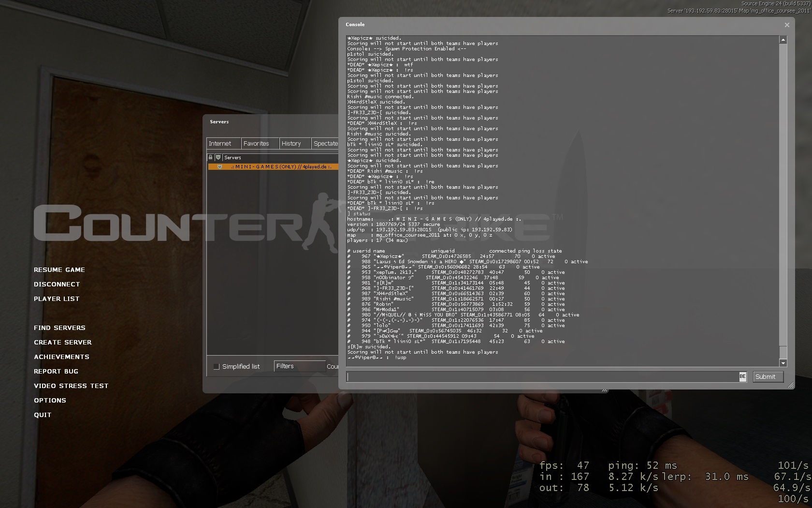
Task: Click the Console resize grip corner
Action: tap(791, 385)
